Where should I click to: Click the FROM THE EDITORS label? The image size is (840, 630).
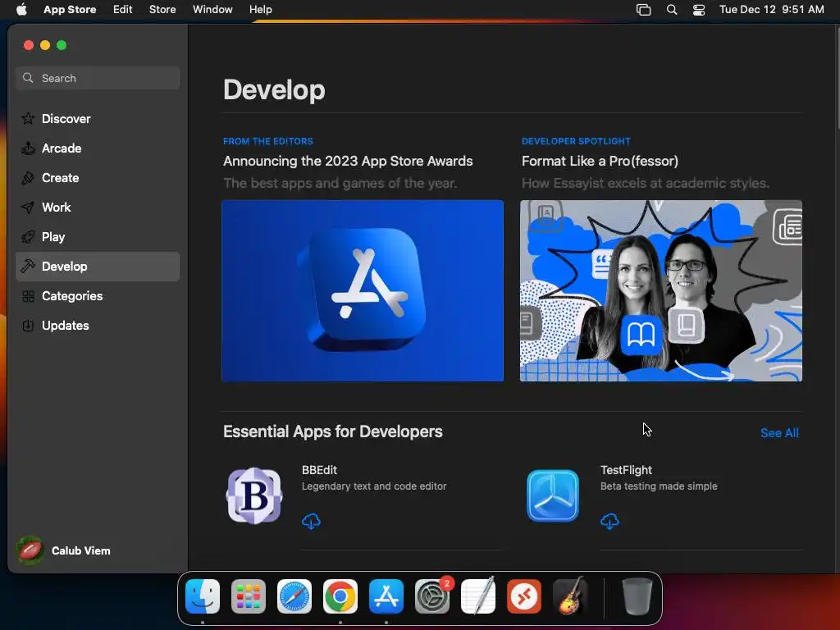tap(268, 141)
